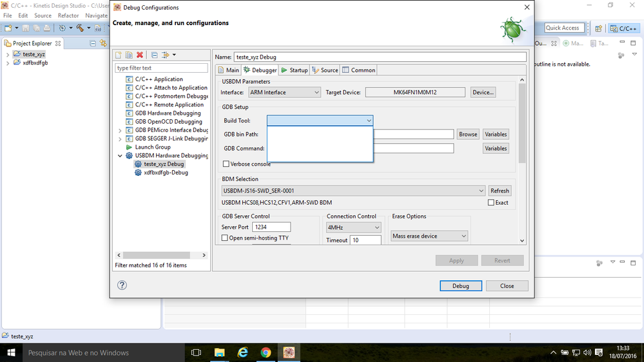Open the Refactor menu
644x362 pixels.
(x=68, y=15)
